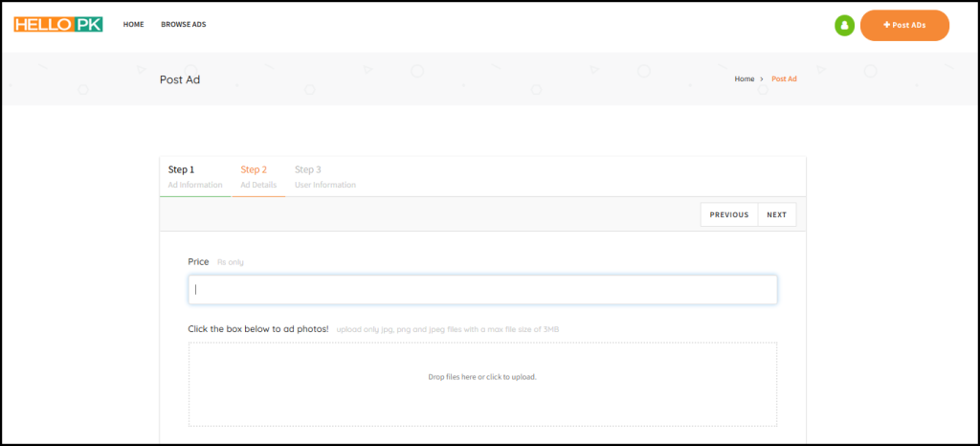The image size is (980, 446).
Task: Click the Price field label
Action: coord(198,261)
